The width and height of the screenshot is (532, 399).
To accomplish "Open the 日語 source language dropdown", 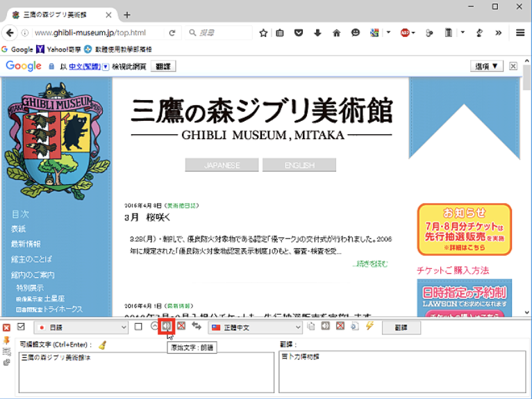I will point(81,327).
